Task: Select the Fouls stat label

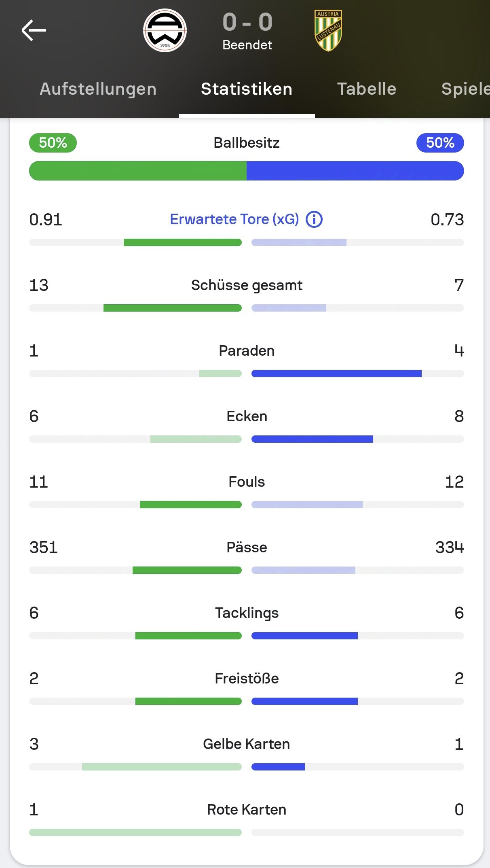Action: (247, 482)
